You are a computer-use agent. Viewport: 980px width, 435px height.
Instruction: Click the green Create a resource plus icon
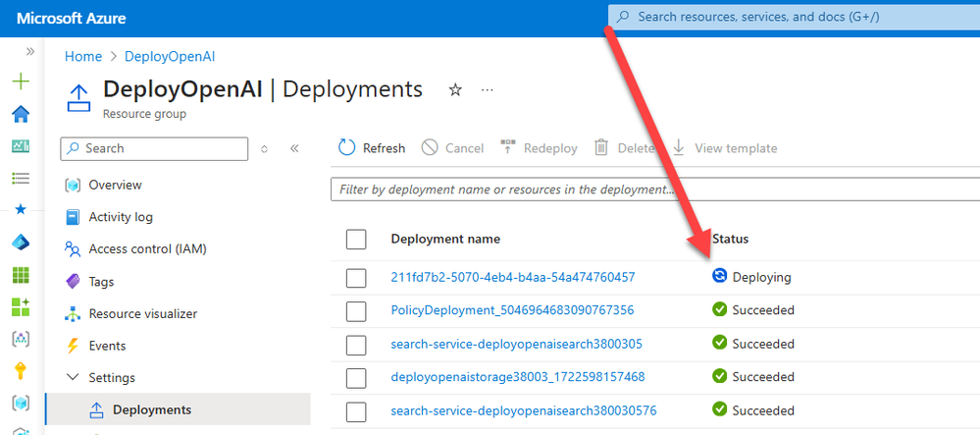click(21, 82)
